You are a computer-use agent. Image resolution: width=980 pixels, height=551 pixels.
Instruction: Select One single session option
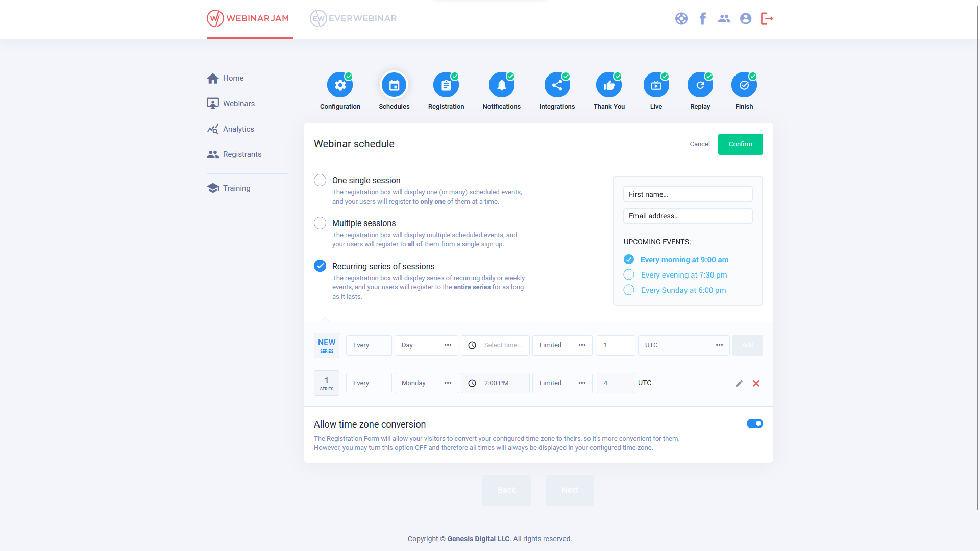(x=320, y=180)
